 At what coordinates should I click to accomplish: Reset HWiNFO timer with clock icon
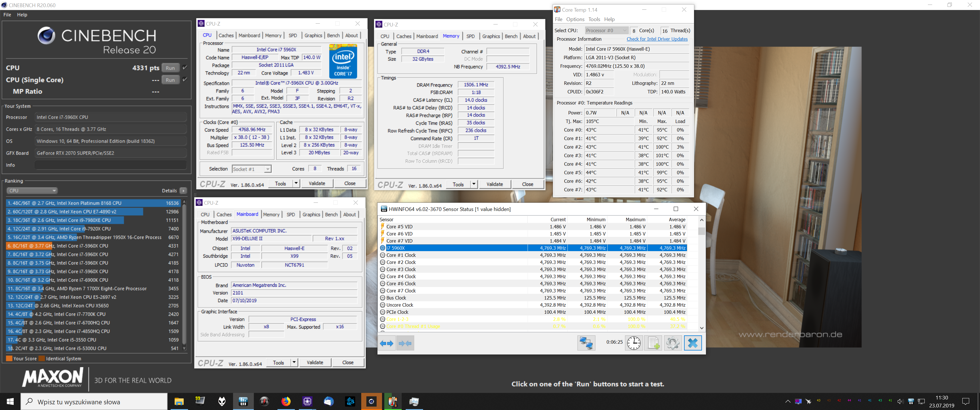point(634,343)
